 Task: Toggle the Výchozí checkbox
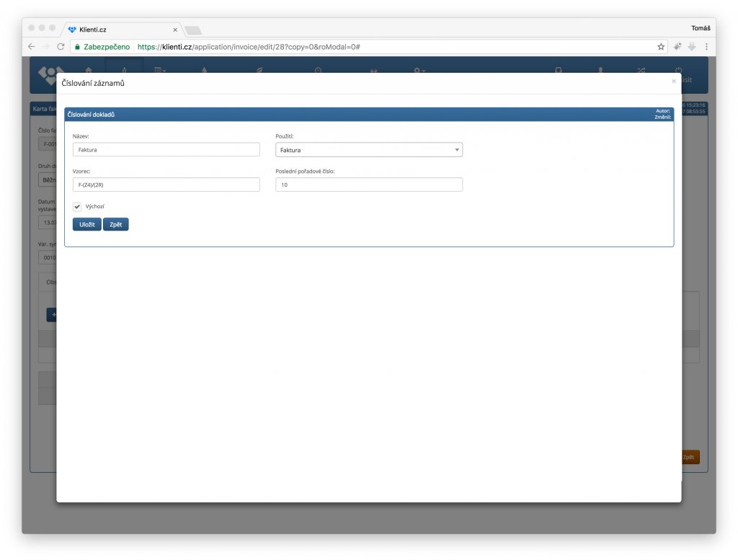77,207
